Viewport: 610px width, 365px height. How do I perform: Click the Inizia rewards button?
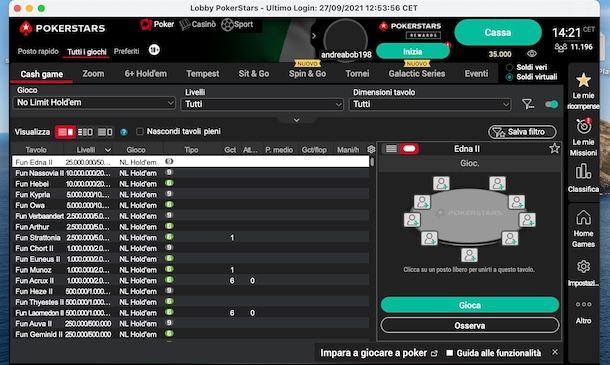tap(412, 52)
